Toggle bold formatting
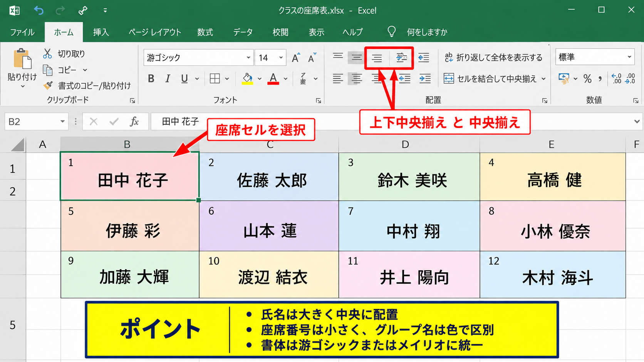The width and height of the screenshot is (644, 362). pyautogui.click(x=151, y=79)
